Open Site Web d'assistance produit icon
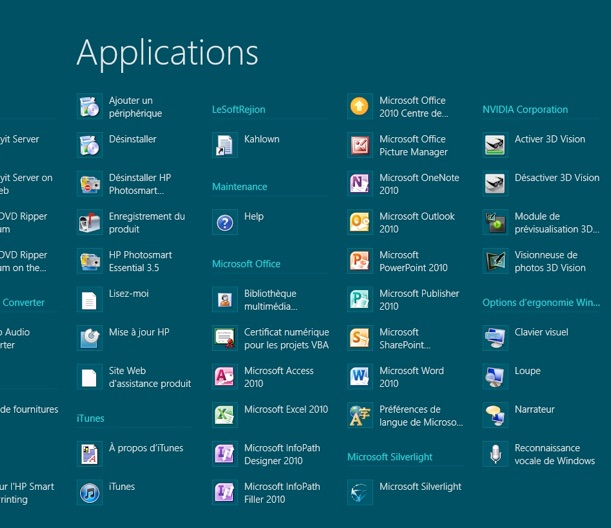Image resolution: width=611 pixels, height=528 pixels. [x=90, y=376]
